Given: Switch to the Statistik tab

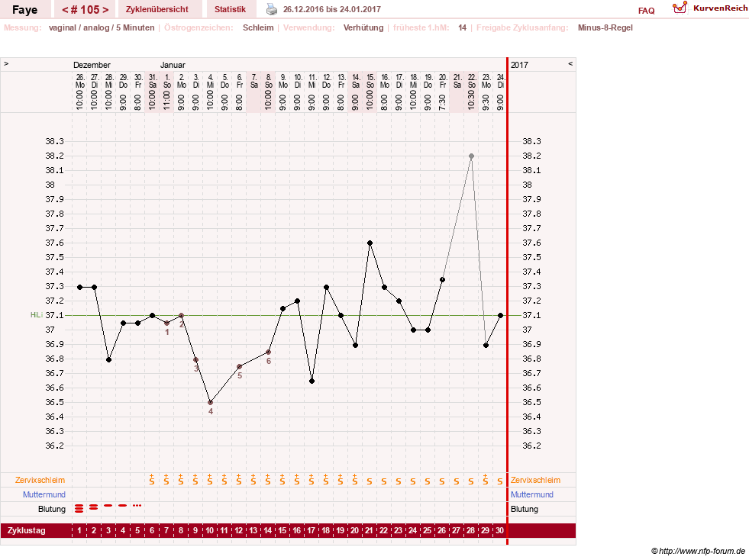Looking at the screenshot, I should tap(231, 9).
